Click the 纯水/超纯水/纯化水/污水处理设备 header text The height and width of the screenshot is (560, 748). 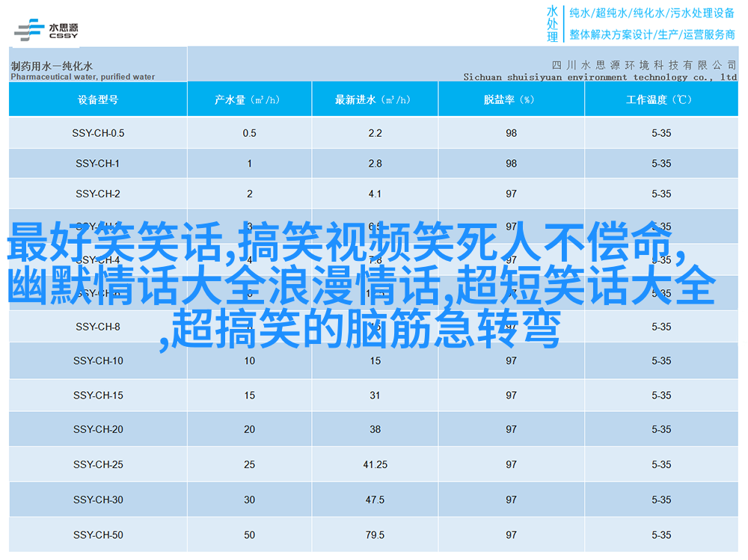point(652,13)
